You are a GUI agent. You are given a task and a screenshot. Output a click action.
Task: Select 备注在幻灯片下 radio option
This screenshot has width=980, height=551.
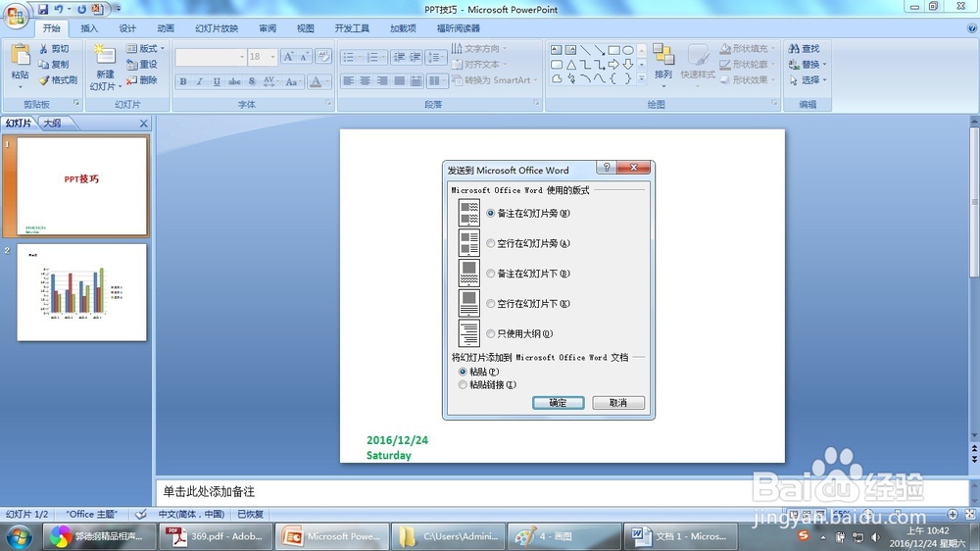click(x=491, y=274)
